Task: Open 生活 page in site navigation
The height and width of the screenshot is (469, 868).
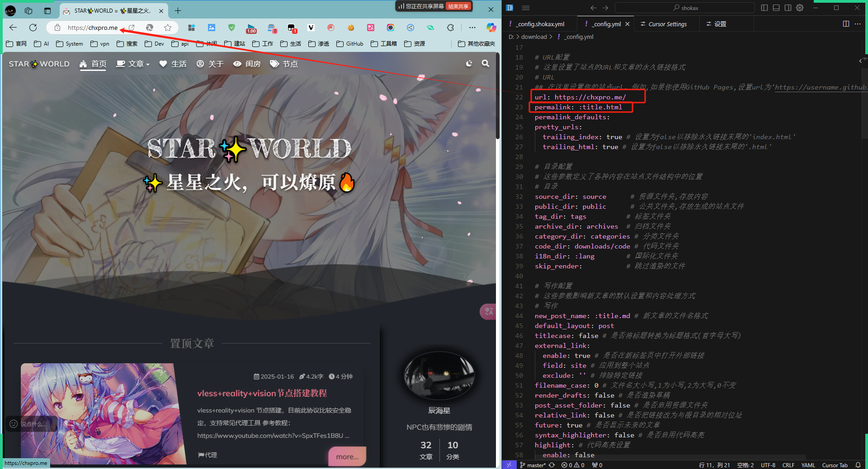Action: coord(173,64)
